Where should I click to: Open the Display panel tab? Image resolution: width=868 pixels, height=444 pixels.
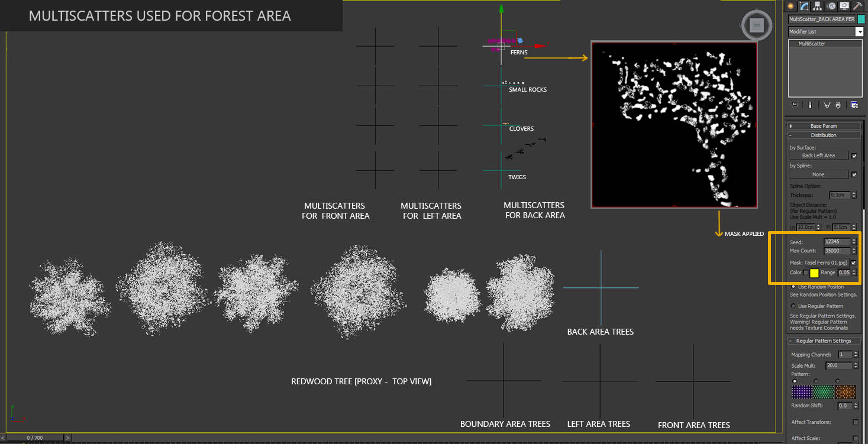click(x=844, y=6)
